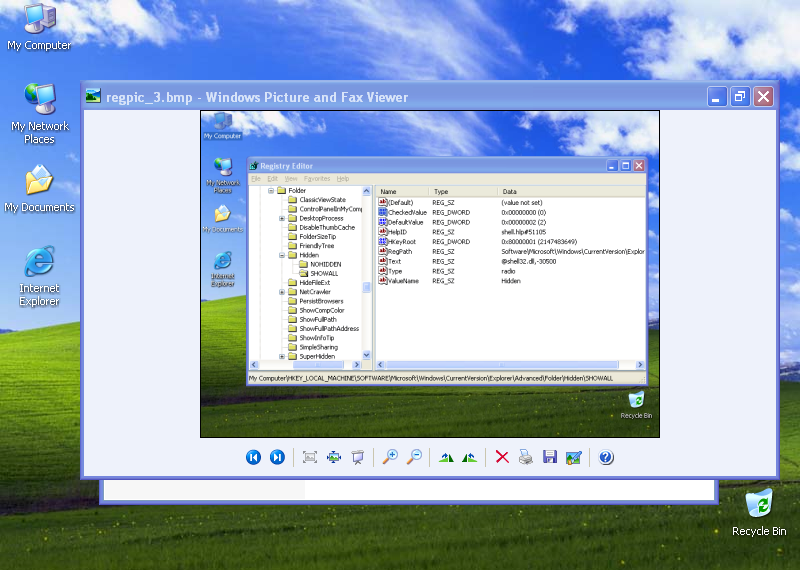Start the Slide Show
Image resolution: width=800 pixels, height=570 pixels.
(x=358, y=457)
